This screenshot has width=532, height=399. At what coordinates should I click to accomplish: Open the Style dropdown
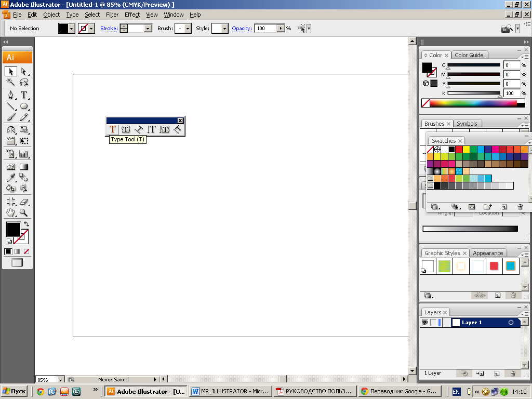click(x=224, y=29)
